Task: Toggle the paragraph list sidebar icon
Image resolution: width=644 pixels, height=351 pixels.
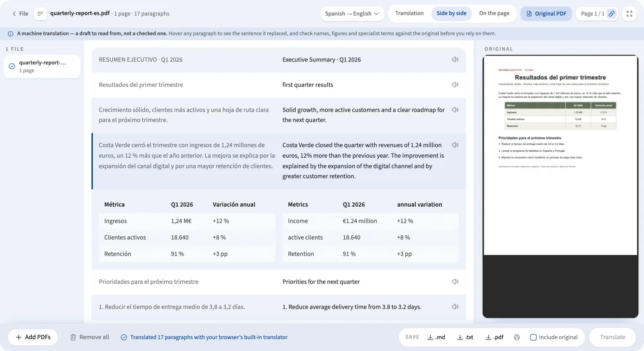Action: tap(40, 14)
